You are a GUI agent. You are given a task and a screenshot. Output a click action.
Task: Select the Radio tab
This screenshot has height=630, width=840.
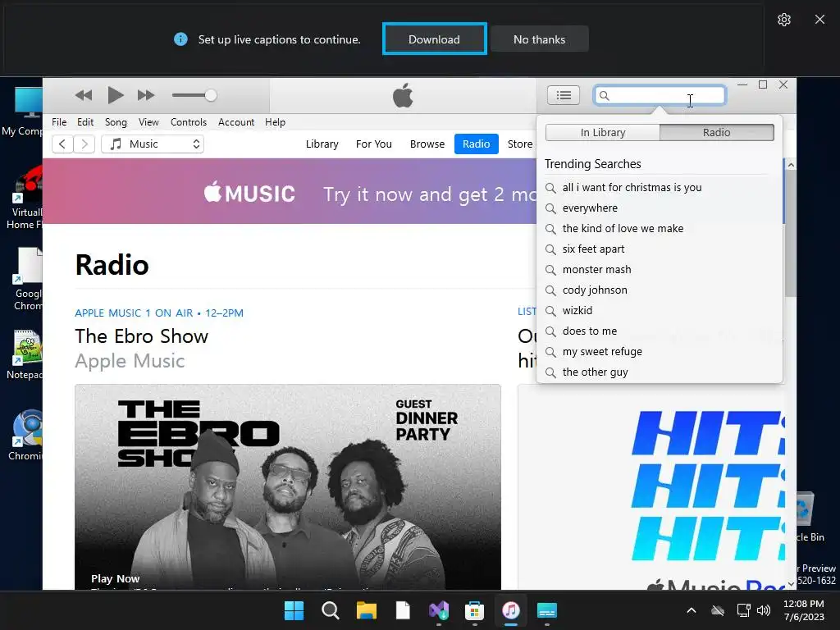click(477, 144)
